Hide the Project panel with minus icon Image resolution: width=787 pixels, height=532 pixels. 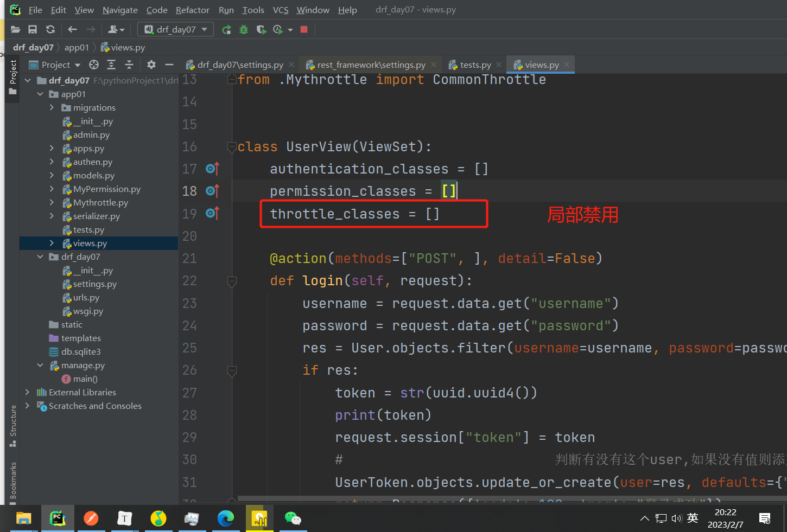pyautogui.click(x=169, y=65)
